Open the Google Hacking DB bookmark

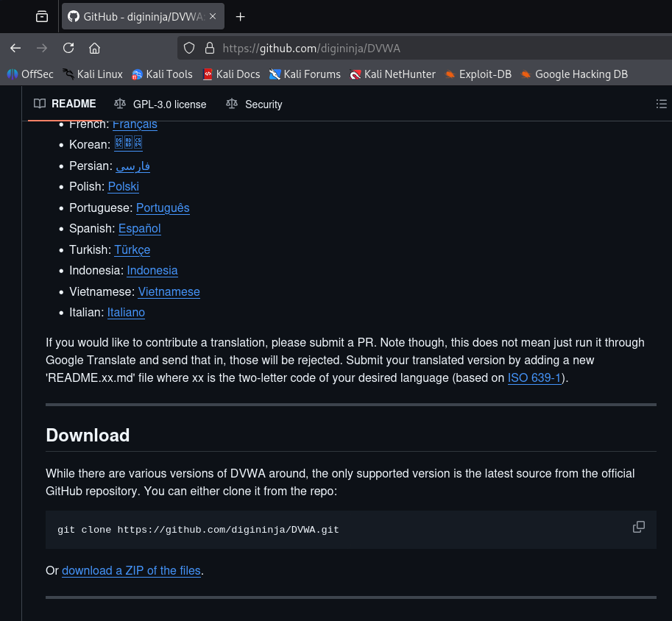click(574, 74)
